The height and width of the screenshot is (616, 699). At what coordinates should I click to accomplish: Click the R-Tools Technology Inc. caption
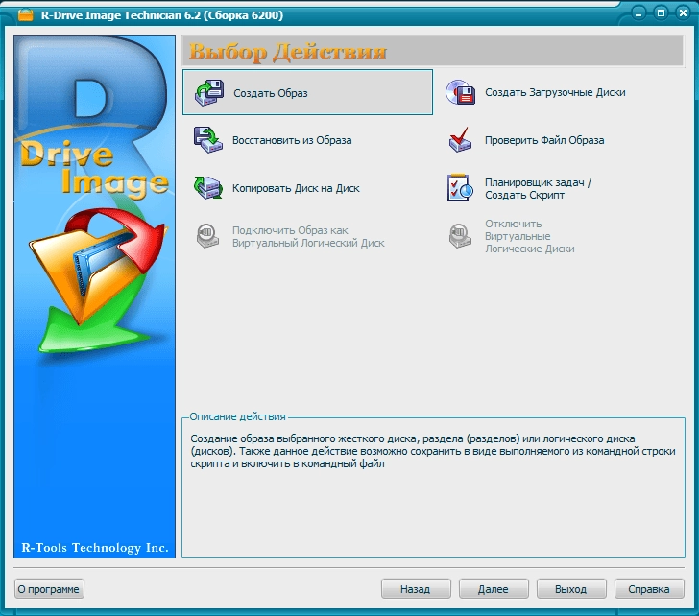coord(95,548)
